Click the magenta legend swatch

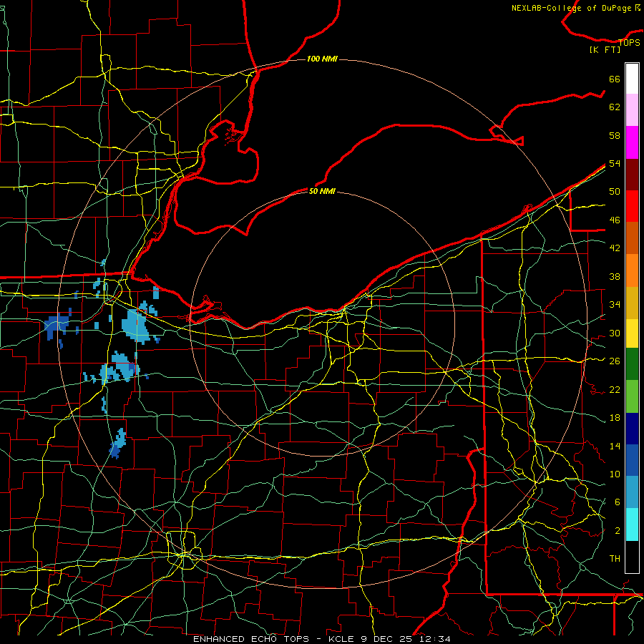(x=632, y=142)
